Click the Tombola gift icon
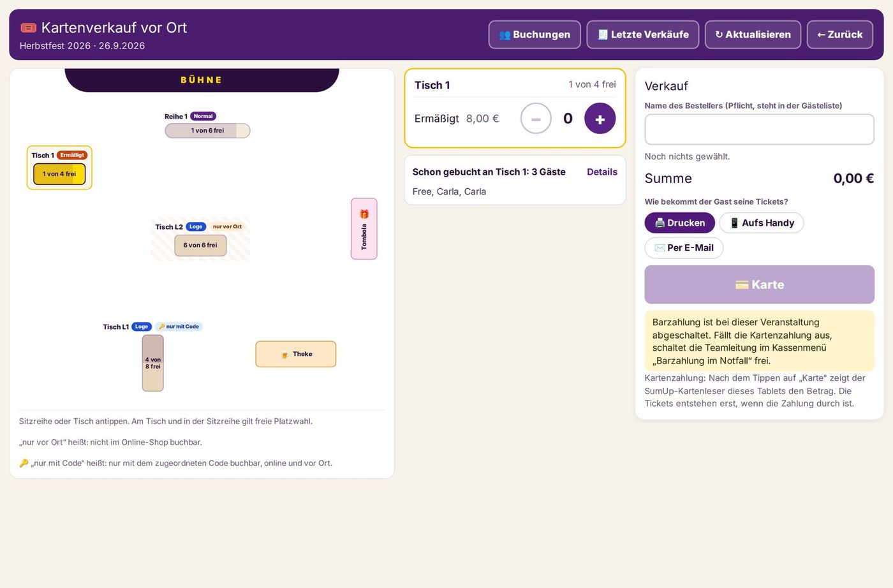 pos(364,214)
